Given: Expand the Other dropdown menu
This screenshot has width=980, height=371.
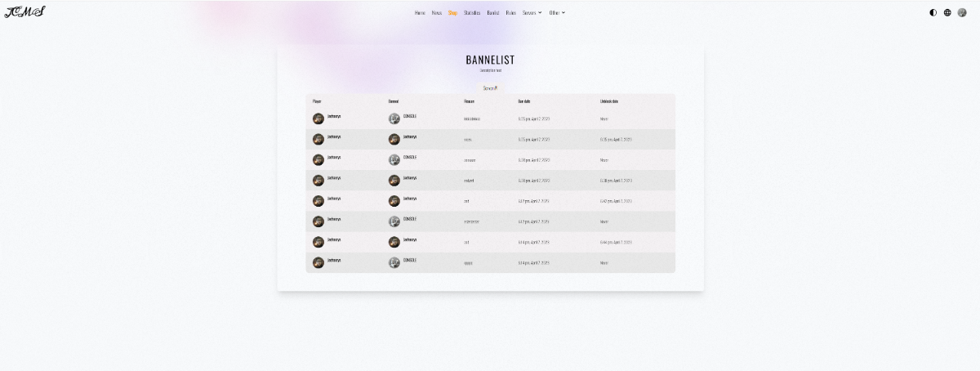Looking at the screenshot, I should (x=557, y=13).
